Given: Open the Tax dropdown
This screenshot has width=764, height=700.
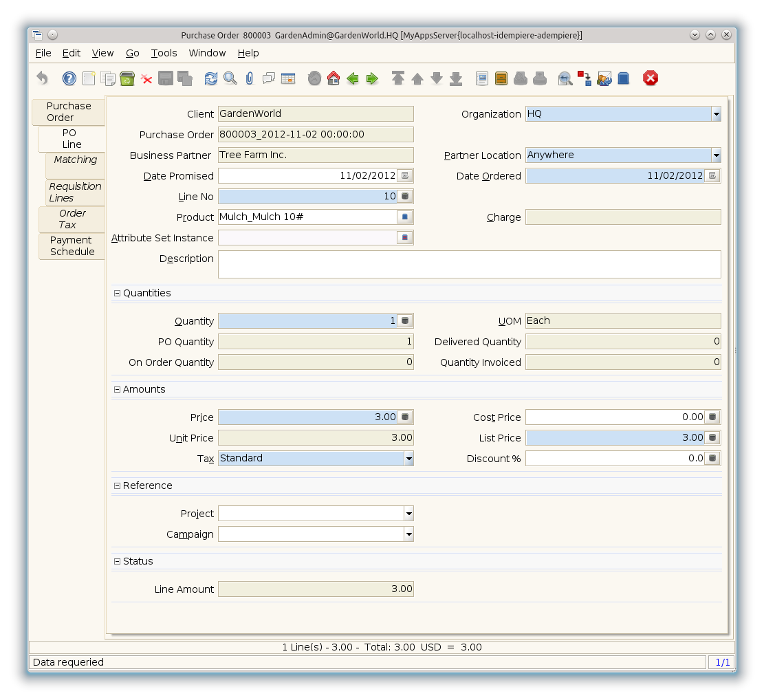Looking at the screenshot, I should coord(408,459).
